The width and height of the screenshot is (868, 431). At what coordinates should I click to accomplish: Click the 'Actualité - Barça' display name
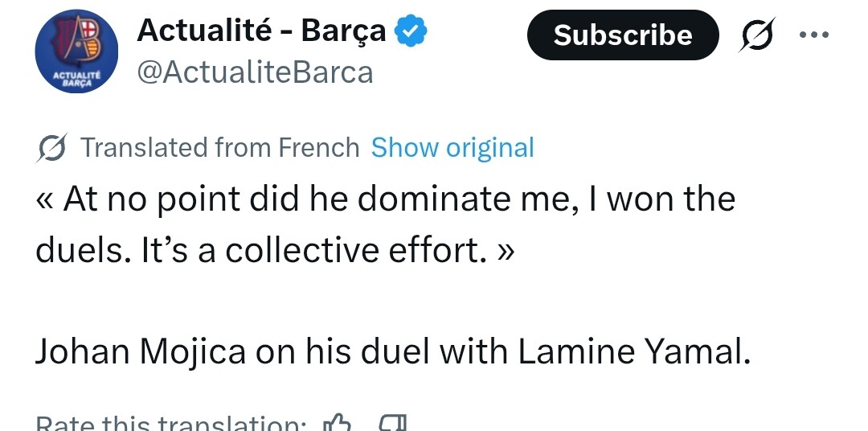pyautogui.click(x=261, y=31)
